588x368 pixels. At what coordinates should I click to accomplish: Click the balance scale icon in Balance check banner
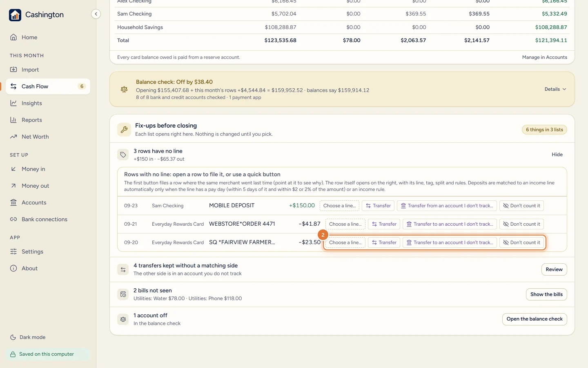point(124,89)
